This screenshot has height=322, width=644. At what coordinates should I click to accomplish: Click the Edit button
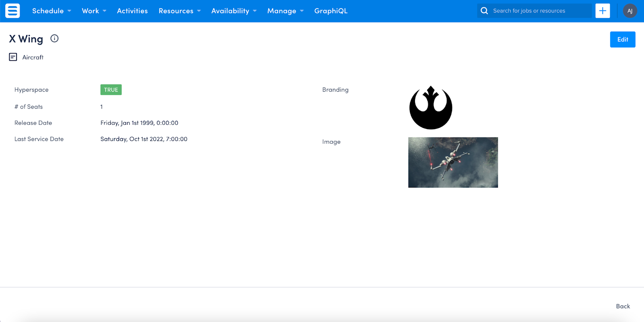coord(623,39)
